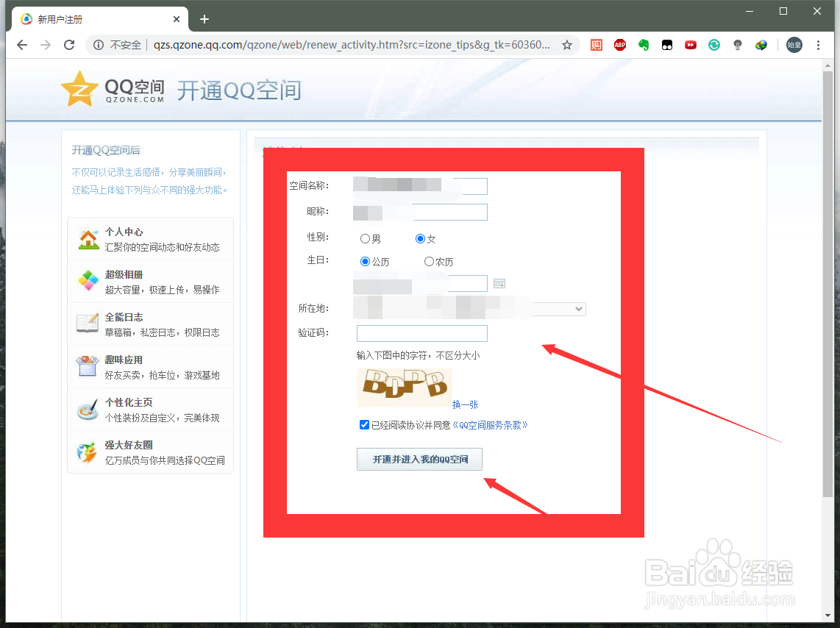
Task: Click the 强大好友圈 heading text
Action: click(x=129, y=446)
